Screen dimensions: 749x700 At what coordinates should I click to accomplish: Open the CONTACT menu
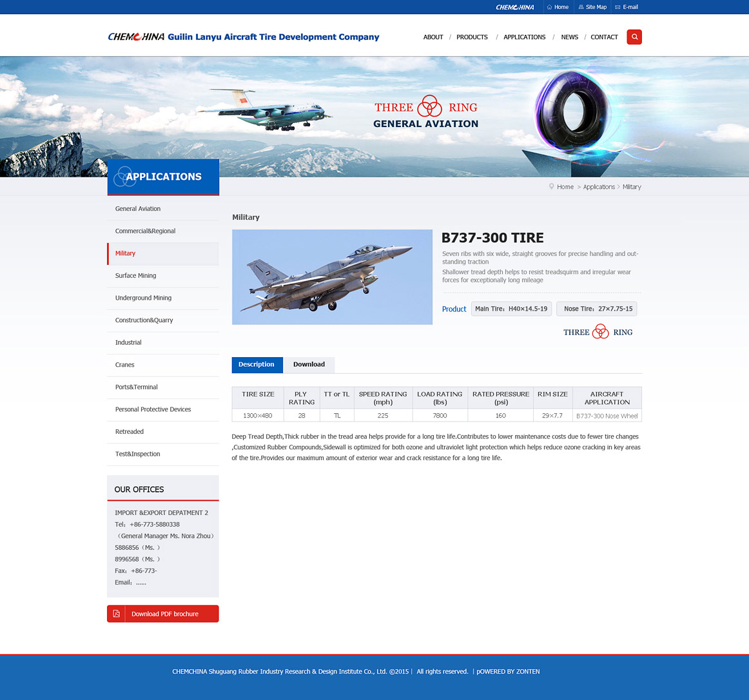tap(604, 37)
